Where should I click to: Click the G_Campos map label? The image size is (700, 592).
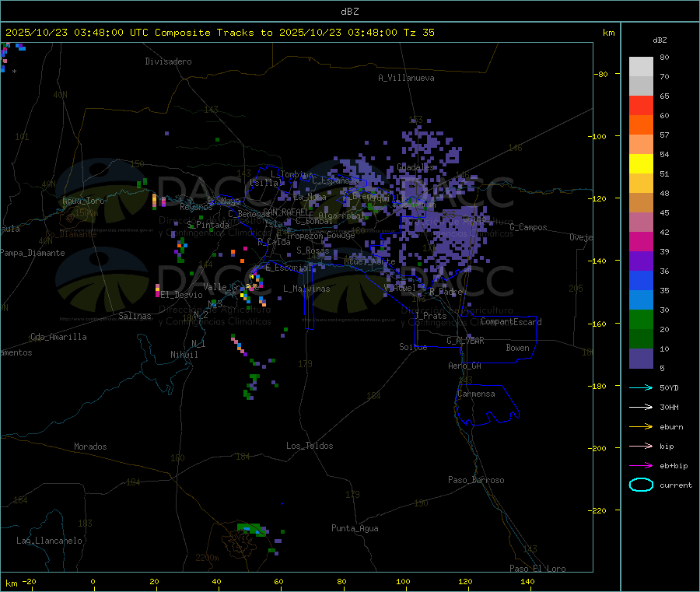tap(529, 227)
